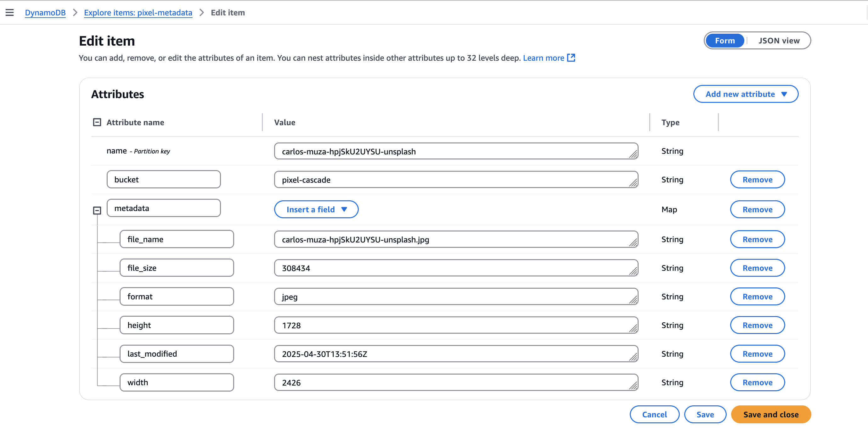Viewport: 868px width, 434px height.
Task: Edit the last_modified attribute name field
Action: coord(177,354)
